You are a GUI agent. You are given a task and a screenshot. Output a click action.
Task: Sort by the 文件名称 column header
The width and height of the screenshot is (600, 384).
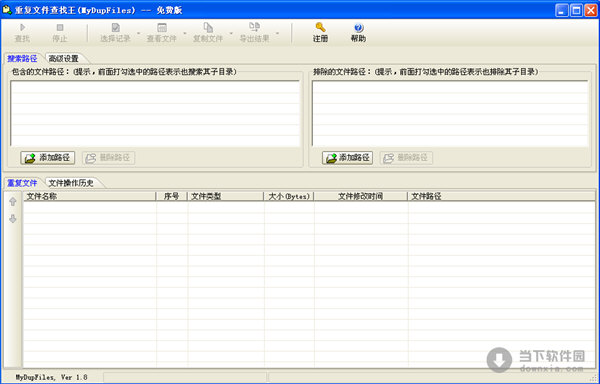(90, 196)
